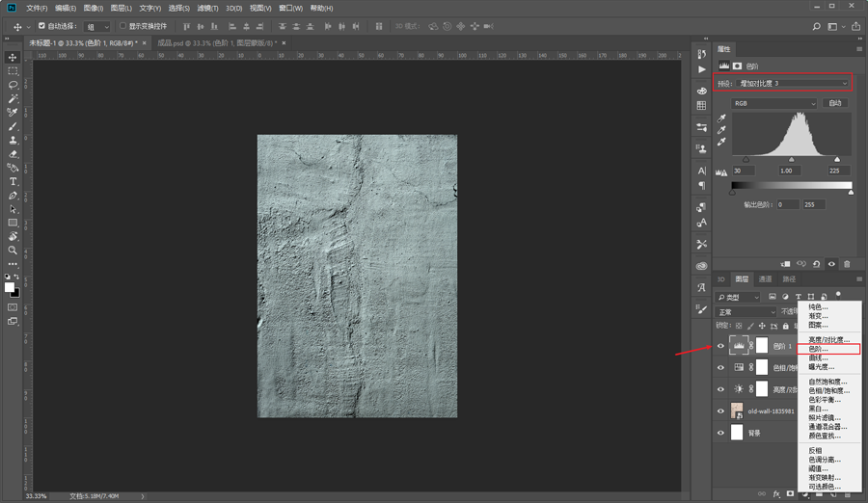Click the gamma value input field 1.00
This screenshot has width=868, height=503.
[791, 171]
